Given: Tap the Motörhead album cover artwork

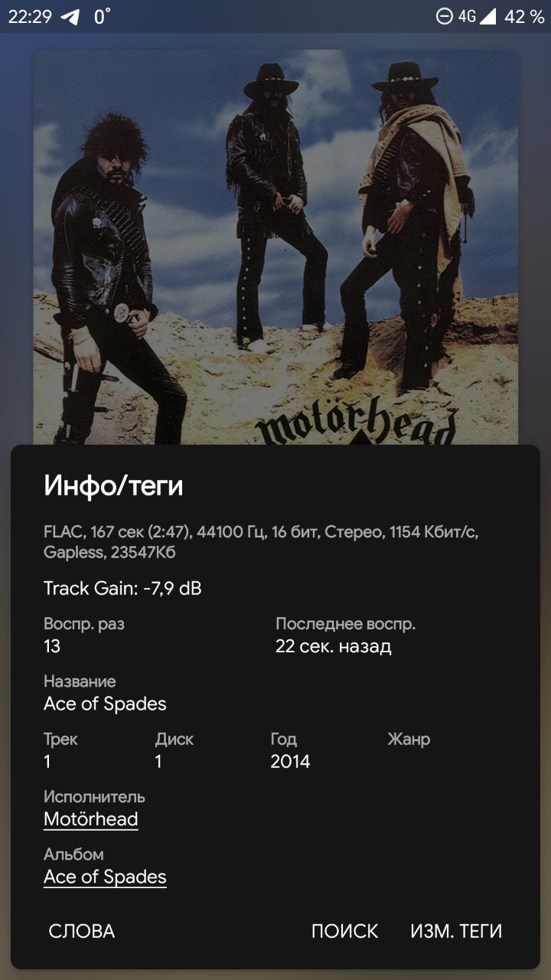Looking at the screenshot, I should coord(275,247).
